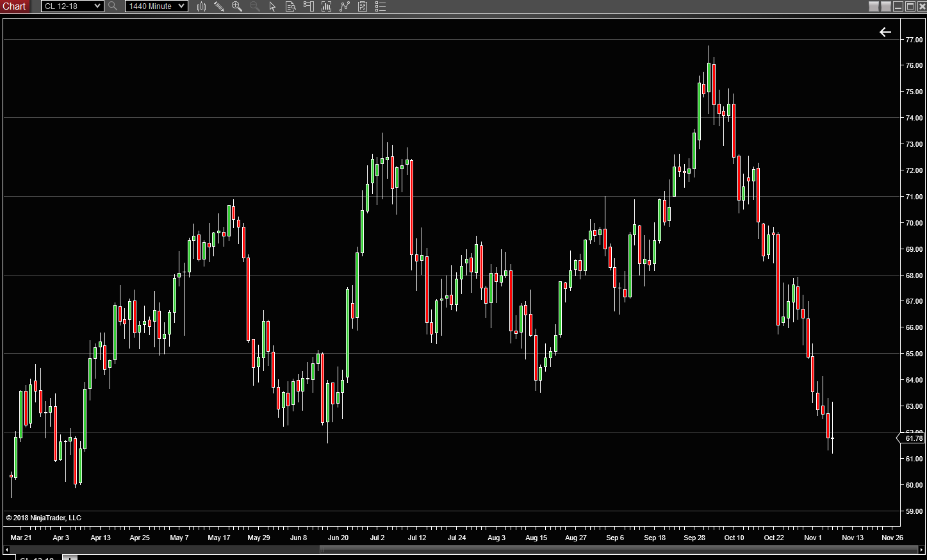Click the scrollbar left arrow button
The width and height of the screenshot is (927, 560).
point(7,550)
